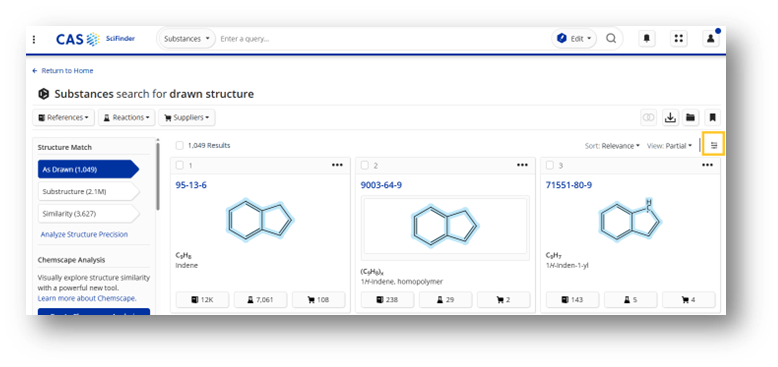View 238 references for 9003-64-9
This screenshot has height=367, width=778.
388,300
